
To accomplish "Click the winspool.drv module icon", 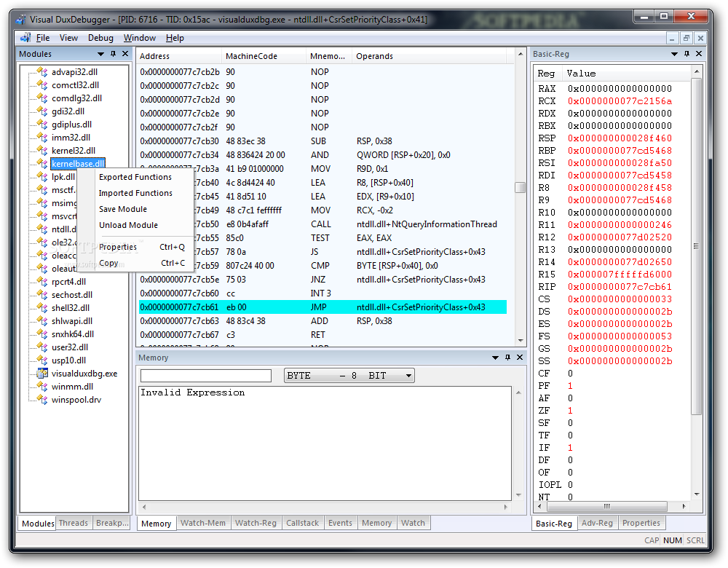I will (x=43, y=399).
